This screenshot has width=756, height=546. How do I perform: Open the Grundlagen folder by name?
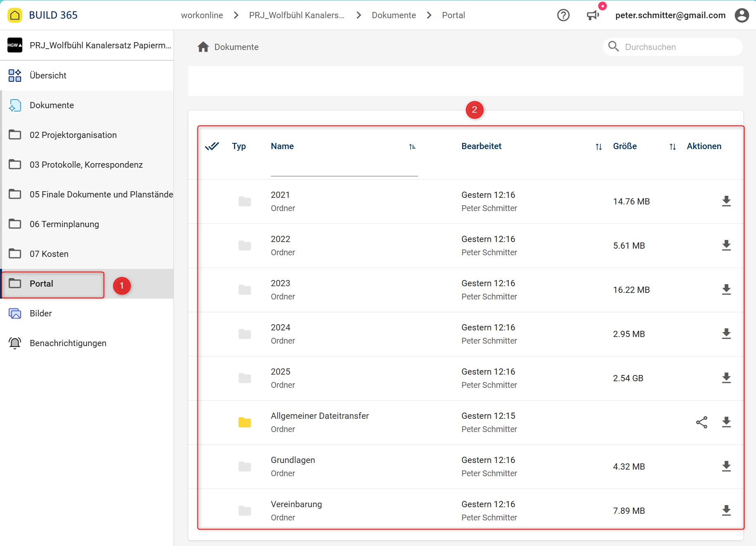[292, 460]
